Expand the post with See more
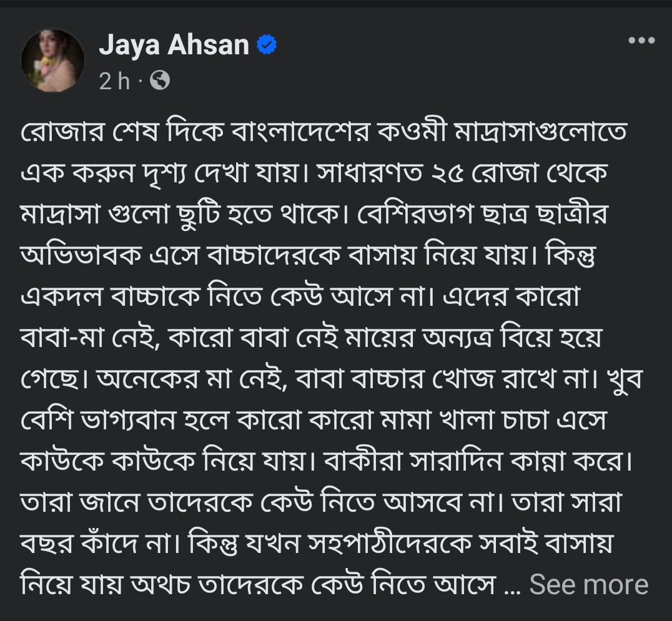The height and width of the screenshot is (621, 672). click(589, 585)
